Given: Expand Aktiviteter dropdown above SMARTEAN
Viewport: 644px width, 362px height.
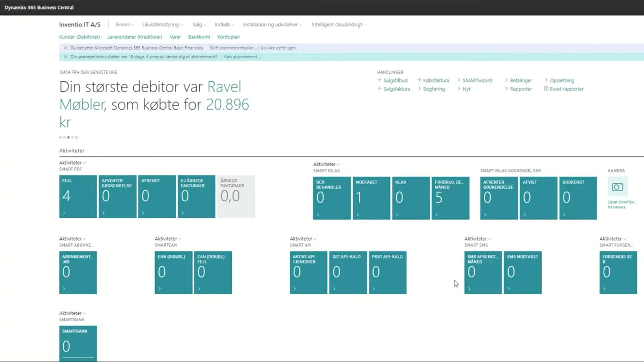Looking at the screenshot, I should point(168,239).
